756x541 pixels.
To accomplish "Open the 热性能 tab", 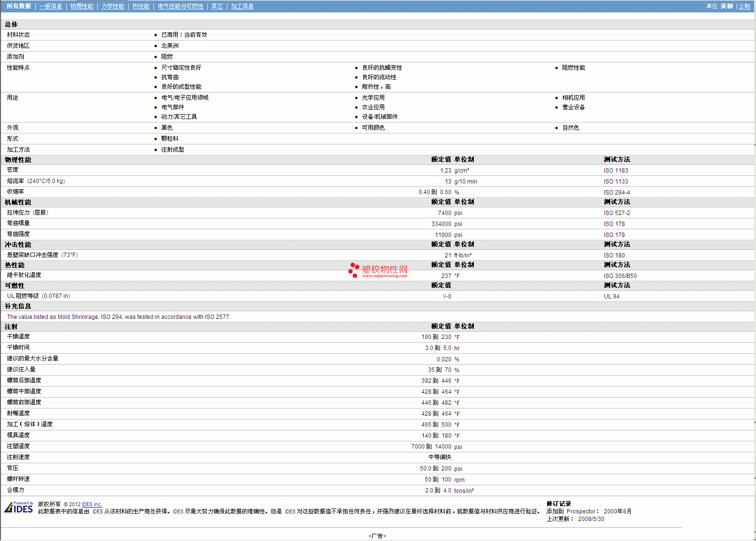I will 141,6.
